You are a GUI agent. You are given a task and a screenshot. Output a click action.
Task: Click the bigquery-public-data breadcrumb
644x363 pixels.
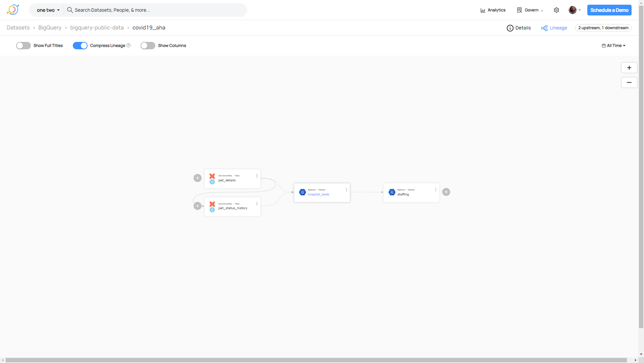click(x=97, y=27)
